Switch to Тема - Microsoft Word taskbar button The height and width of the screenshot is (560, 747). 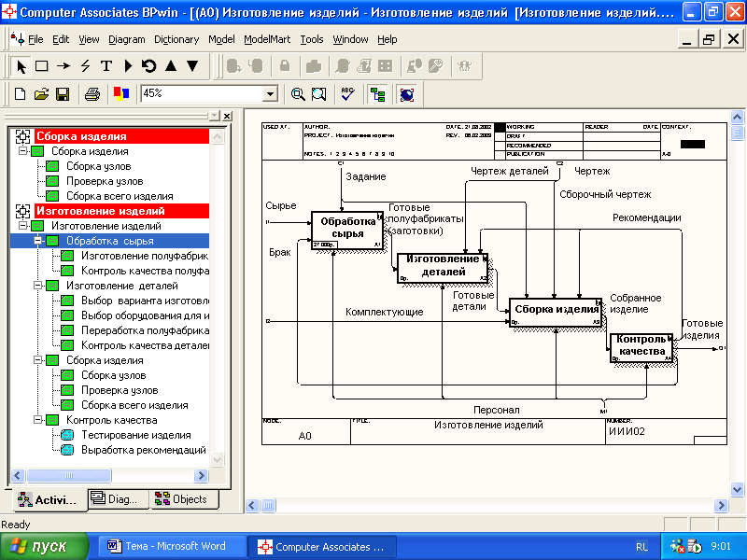pyautogui.click(x=172, y=546)
